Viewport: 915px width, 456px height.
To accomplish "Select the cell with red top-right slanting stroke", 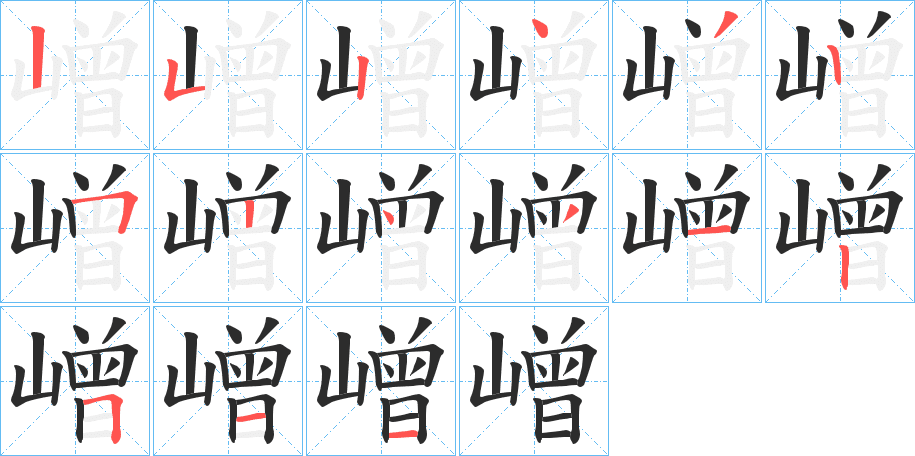I will point(686,75).
